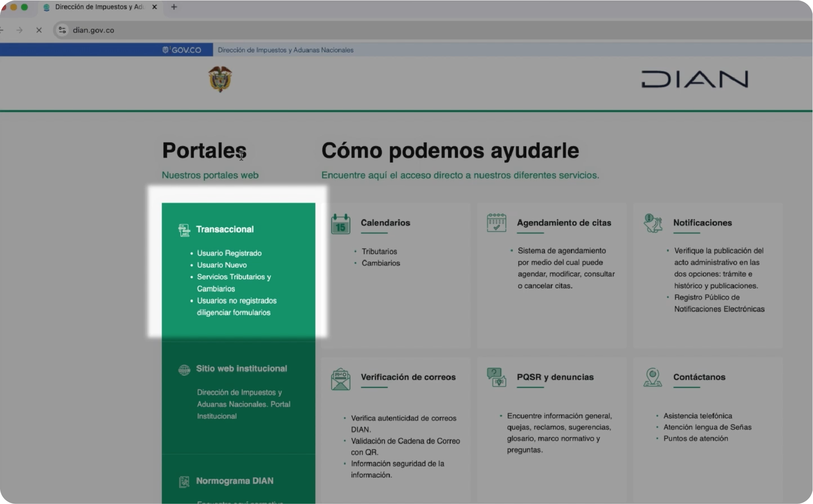
Task: Open Encuentre información general, quejas, reclamos link
Action: click(x=559, y=433)
